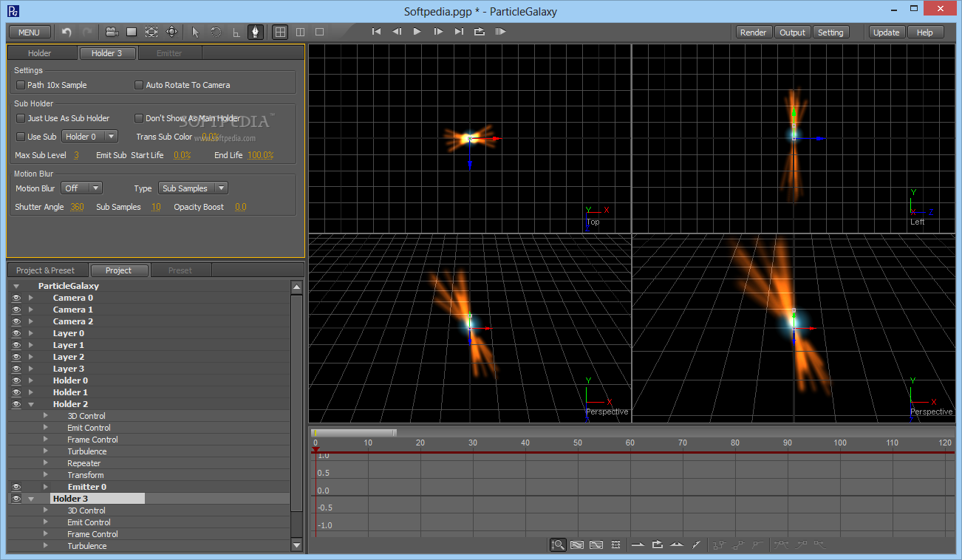Hide Layer 2 using eye icon

16,357
